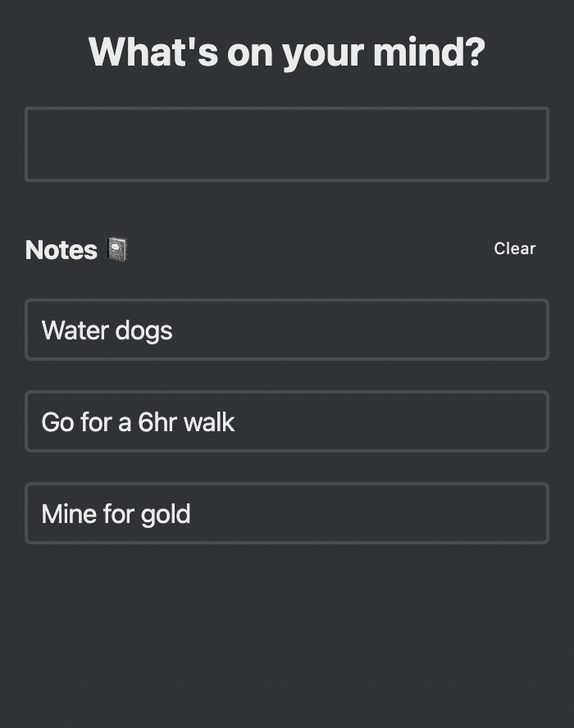The width and height of the screenshot is (574, 728).
Task: Click the word 'dogs' in first note
Action: (143, 330)
